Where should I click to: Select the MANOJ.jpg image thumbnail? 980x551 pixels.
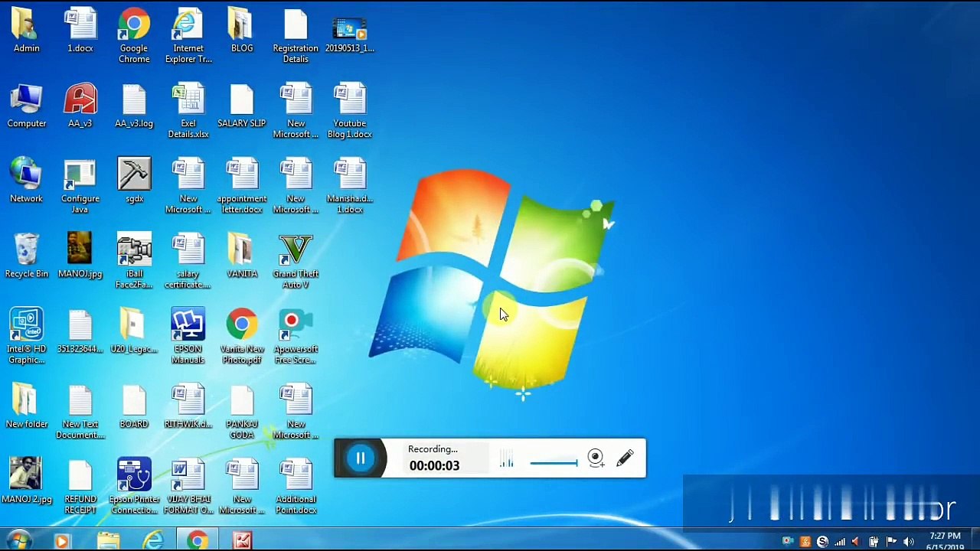point(80,256)
